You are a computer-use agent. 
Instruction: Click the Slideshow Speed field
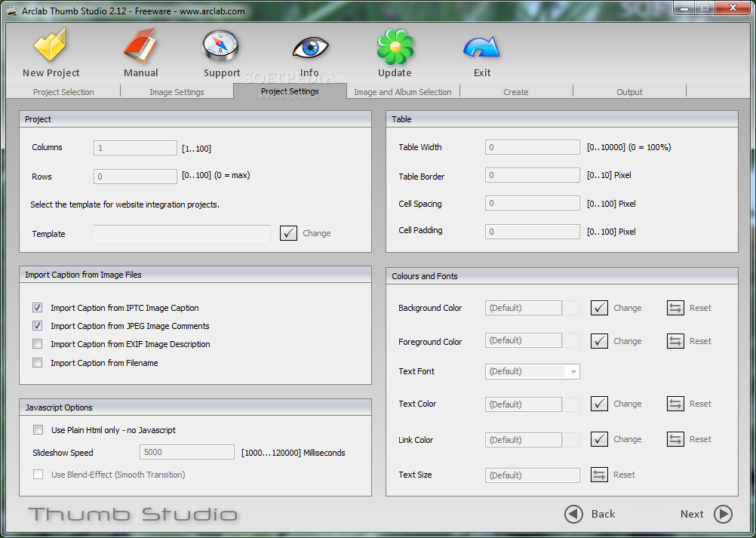187,452
